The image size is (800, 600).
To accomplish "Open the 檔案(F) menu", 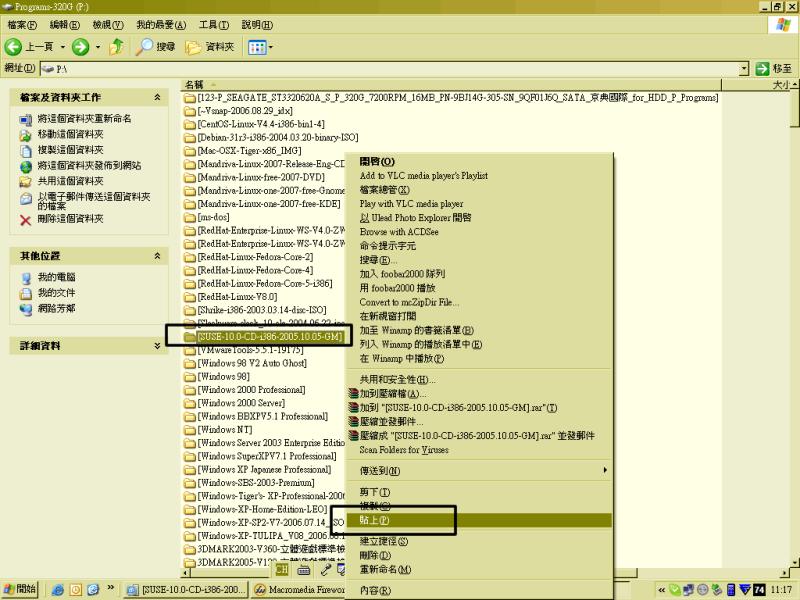I will (x=22, y=24).
